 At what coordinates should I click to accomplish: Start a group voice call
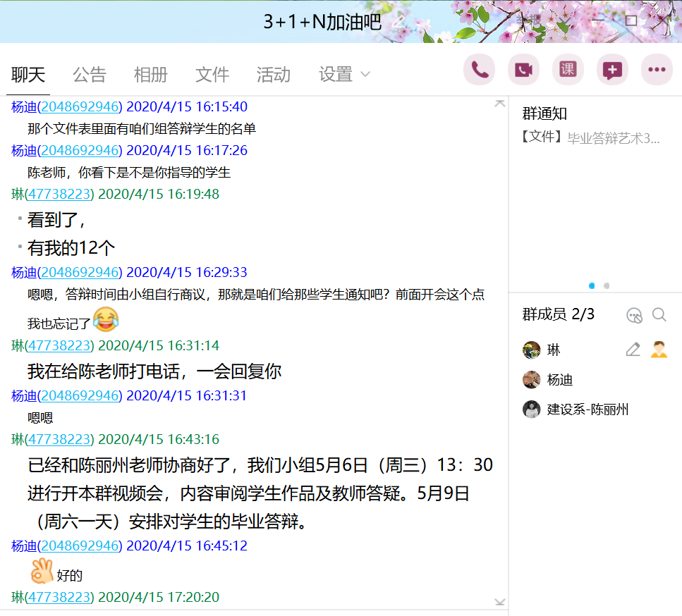tap(480, 70)
